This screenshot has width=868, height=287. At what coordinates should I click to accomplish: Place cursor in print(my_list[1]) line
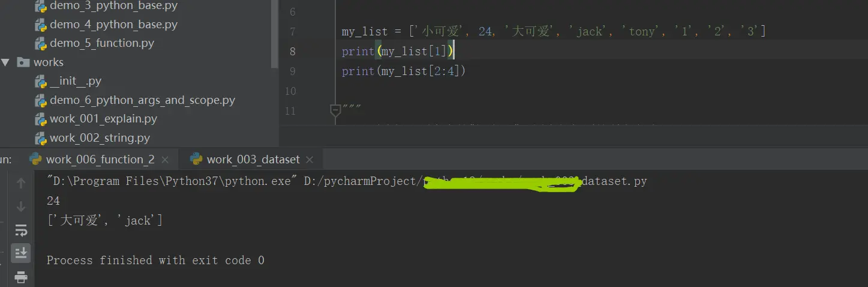pos(398,51)
